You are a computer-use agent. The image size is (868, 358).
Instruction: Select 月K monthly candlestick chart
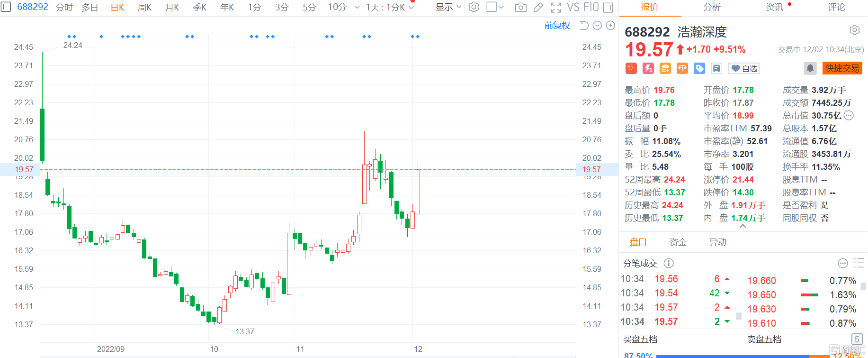[172, 7]
